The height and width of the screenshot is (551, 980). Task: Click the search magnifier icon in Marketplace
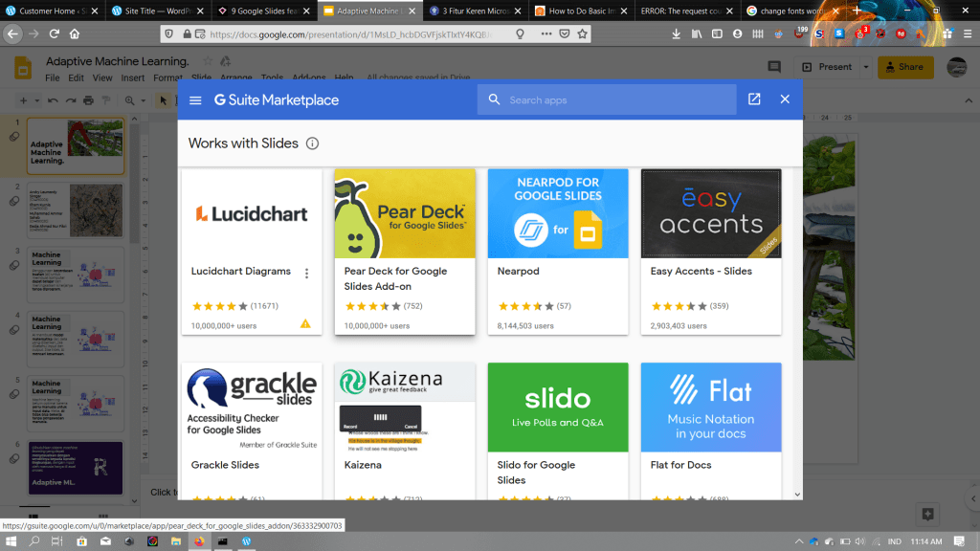coord(495,99)
